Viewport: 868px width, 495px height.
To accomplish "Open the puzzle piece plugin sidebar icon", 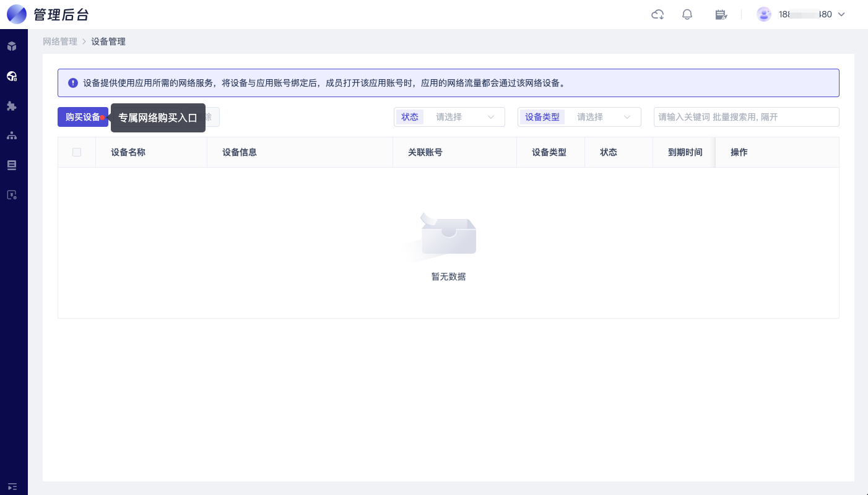I will (12, 106).
